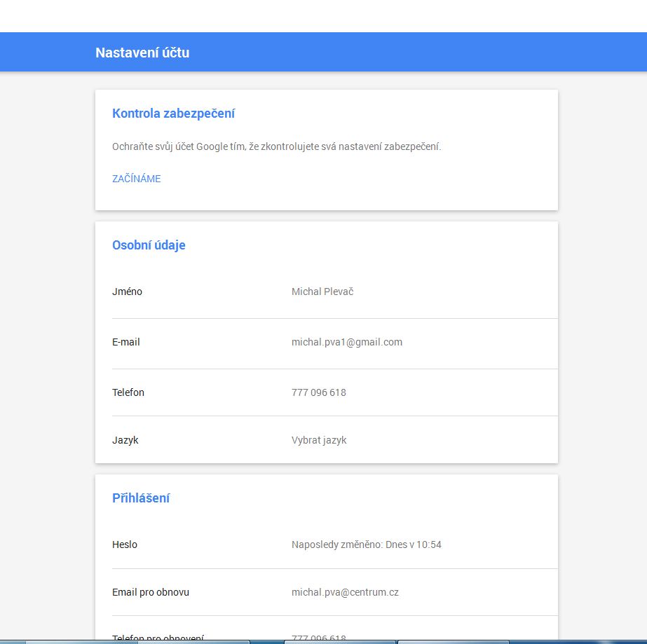This screenshot has width=647, height=644.
Task: Click the name value Michal Plevač
Action: point(322,292)
